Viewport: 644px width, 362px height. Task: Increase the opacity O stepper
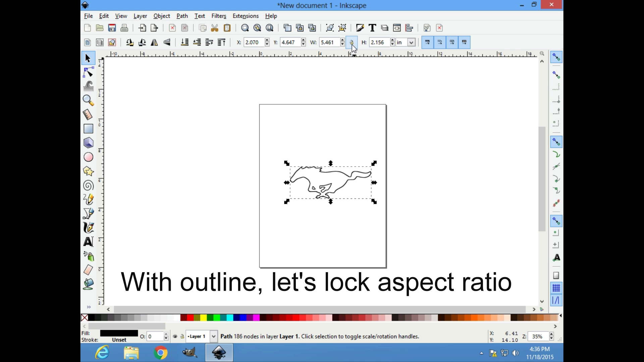166,334
